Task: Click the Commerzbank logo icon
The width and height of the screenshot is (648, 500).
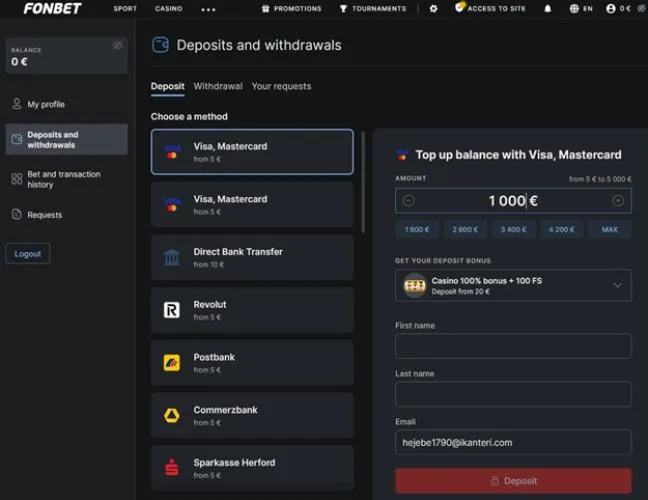Action: 172,415
